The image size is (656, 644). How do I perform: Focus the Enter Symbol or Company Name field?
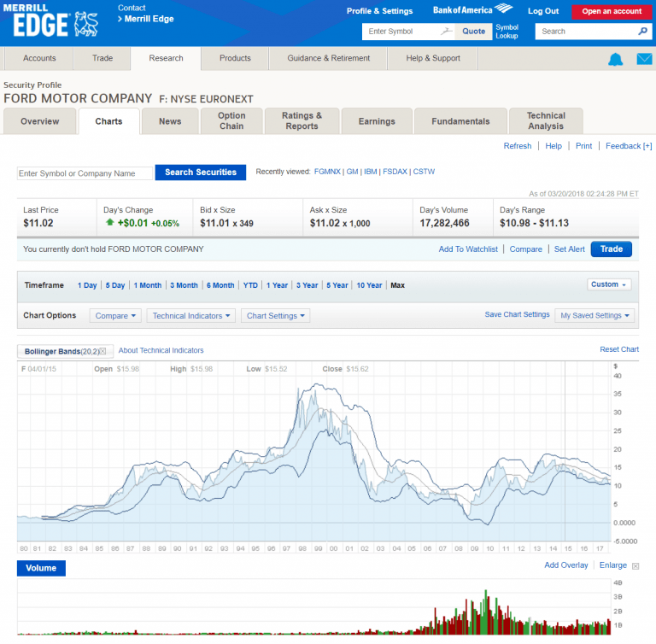[85, 173]
